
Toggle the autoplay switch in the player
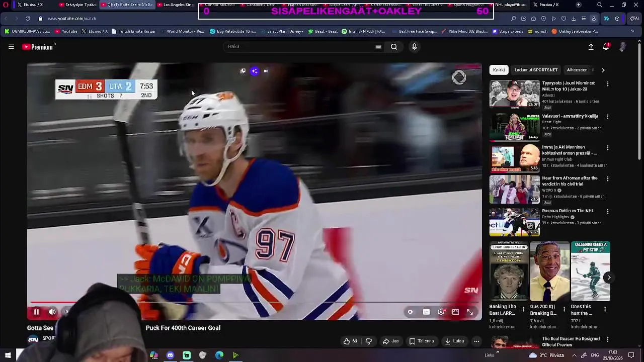[x=410, y=312]
